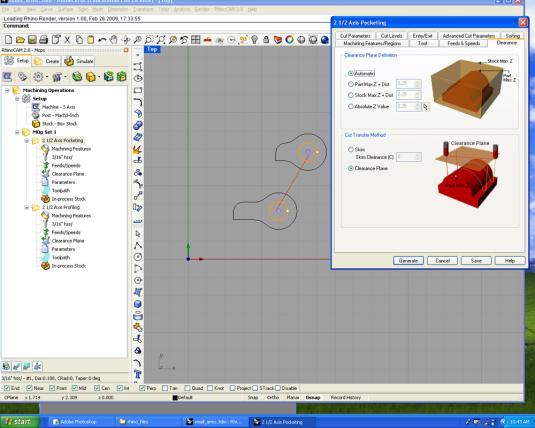The height and width of the screenshot is (428, 535).
Task: Select the Skim cut transfer radio button
Action: coord(350,149)
